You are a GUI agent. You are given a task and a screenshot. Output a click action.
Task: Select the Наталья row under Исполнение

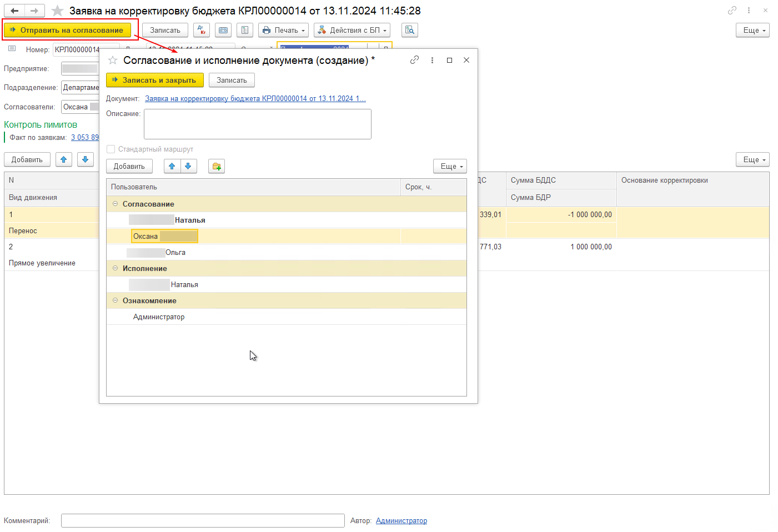(287, 284)
